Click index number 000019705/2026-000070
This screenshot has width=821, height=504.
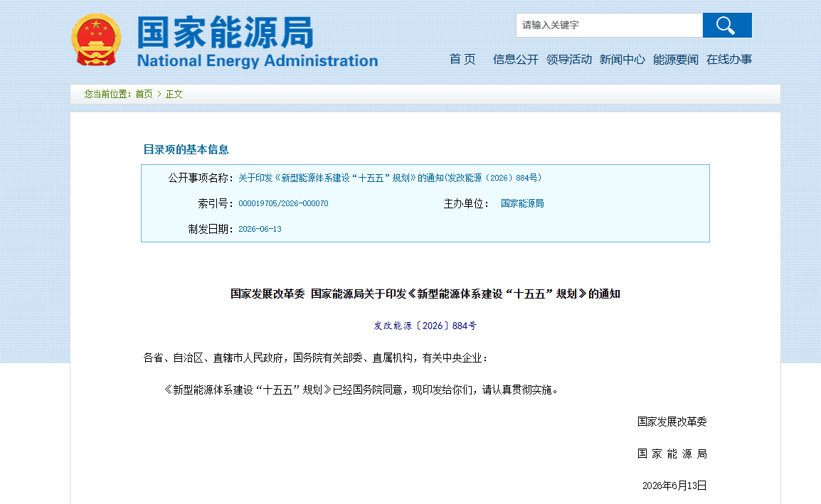(x=283, y=203)
